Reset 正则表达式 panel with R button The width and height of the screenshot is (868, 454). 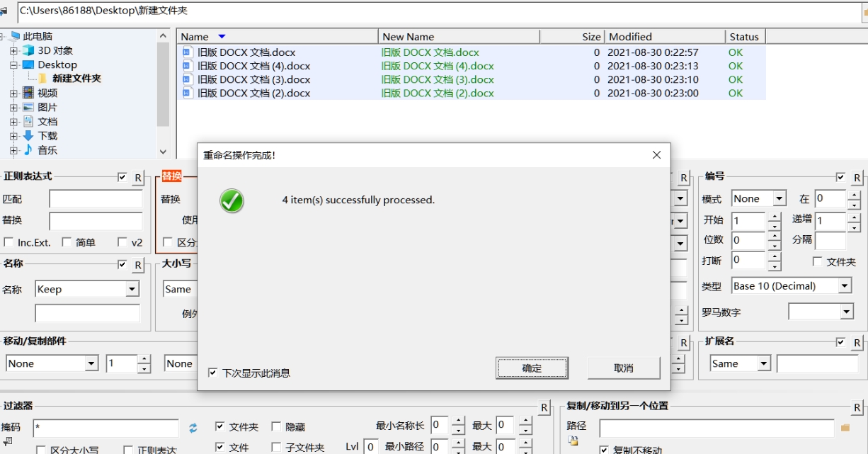tap(138, 178)
